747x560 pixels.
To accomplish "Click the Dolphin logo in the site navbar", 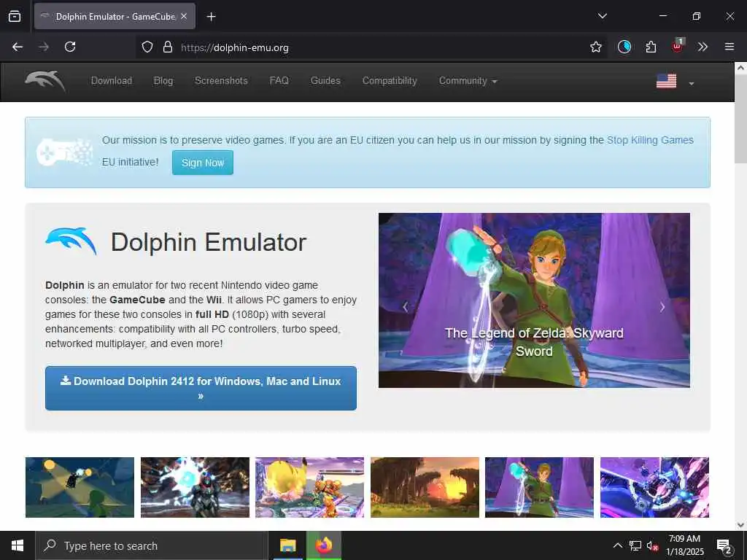I will [x=45, y=81].
